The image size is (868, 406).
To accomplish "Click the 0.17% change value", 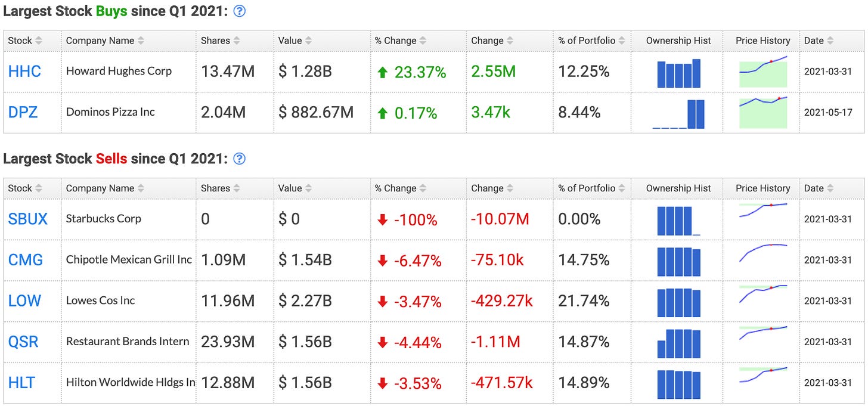I will [x=416, y=113].
